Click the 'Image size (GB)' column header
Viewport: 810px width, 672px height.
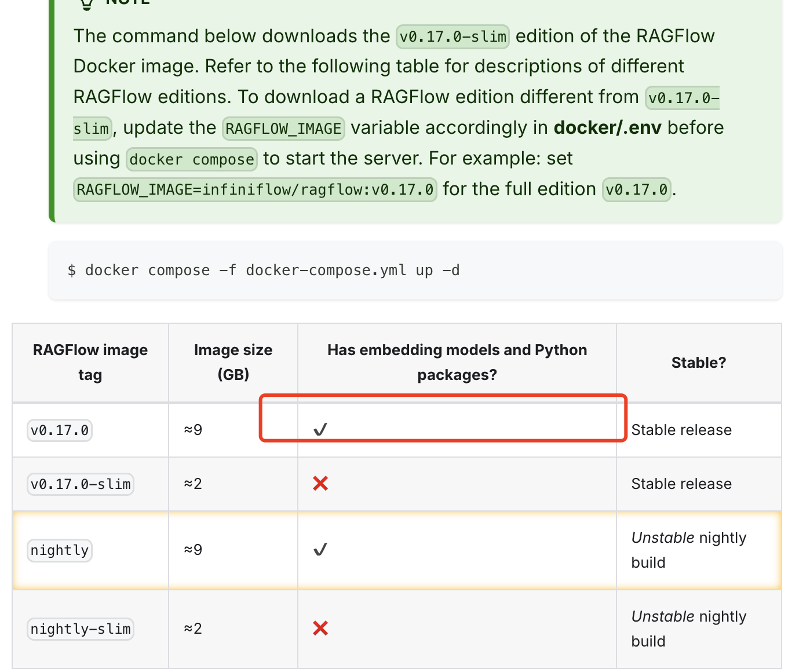coord(233,363)
